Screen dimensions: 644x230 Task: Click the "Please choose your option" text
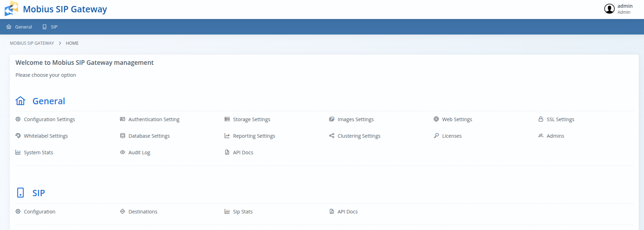46,75
